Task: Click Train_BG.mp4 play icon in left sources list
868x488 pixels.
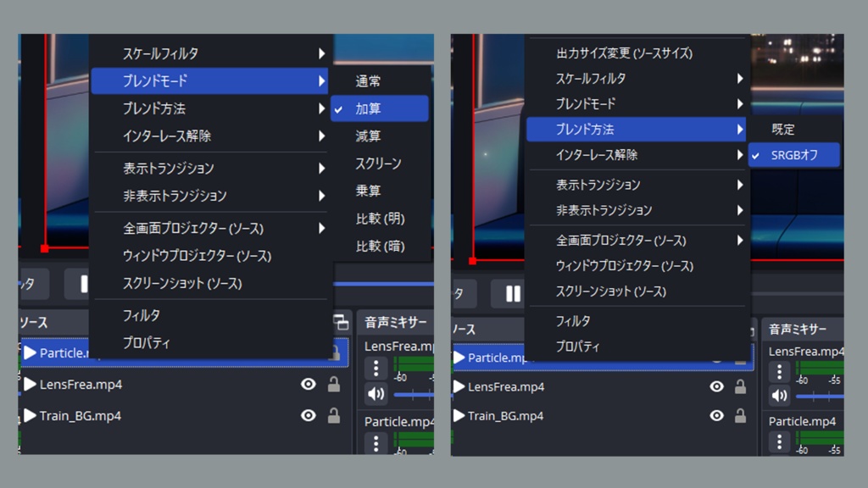Action: point(30,415)
